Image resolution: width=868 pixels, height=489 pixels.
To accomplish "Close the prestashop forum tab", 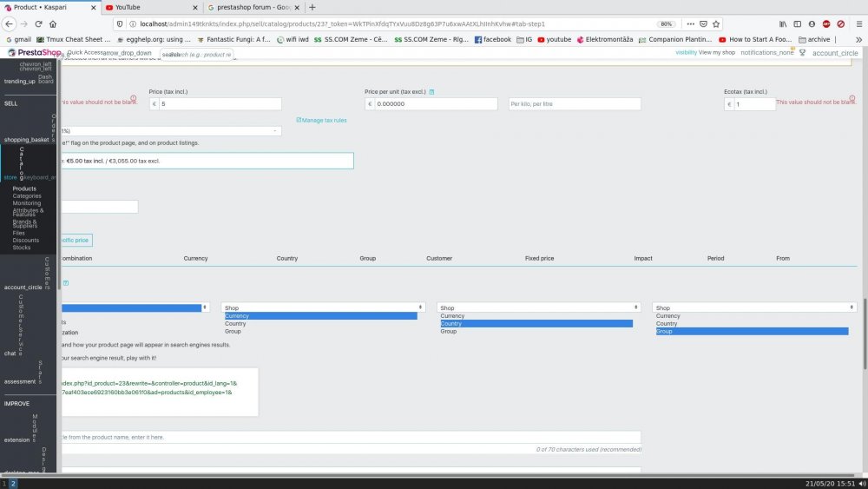I will [297, 7].
